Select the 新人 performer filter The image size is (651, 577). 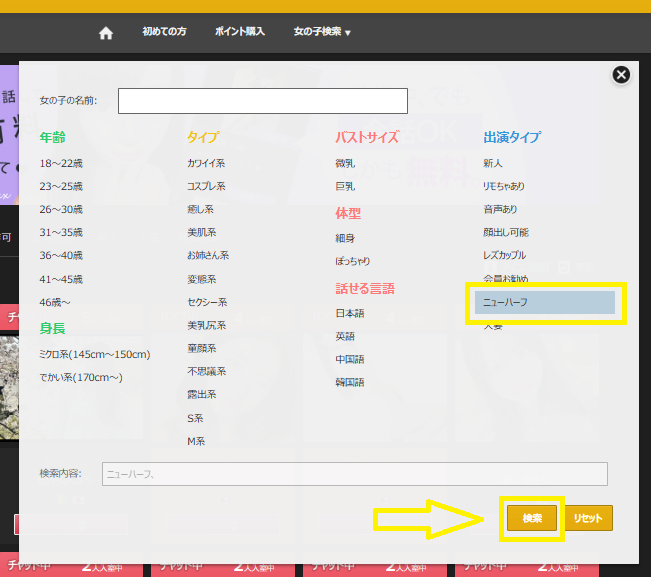click(x=493, y=162)
